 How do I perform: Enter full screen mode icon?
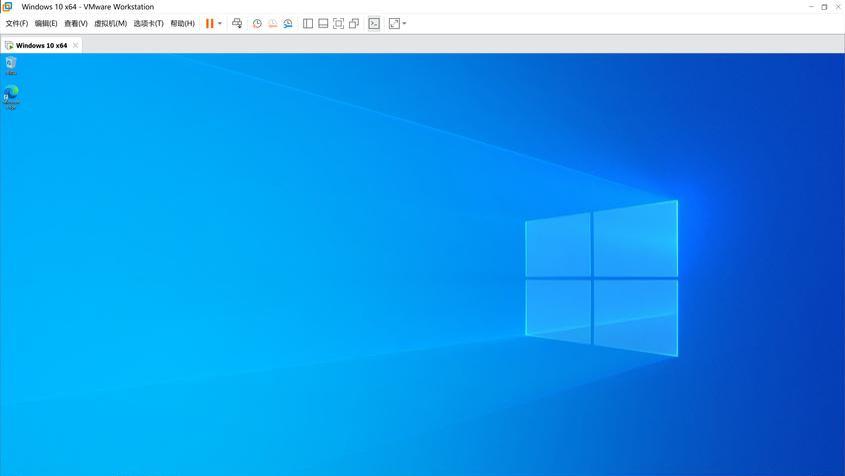338,23
